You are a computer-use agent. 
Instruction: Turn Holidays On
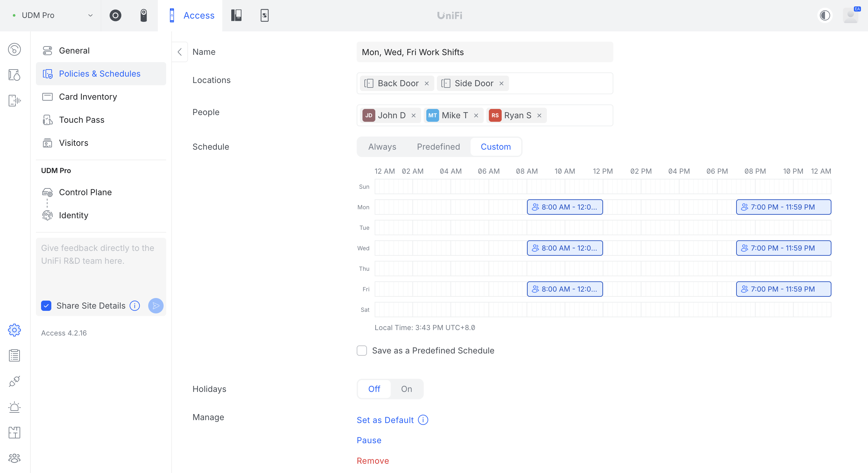pos(406,389)
